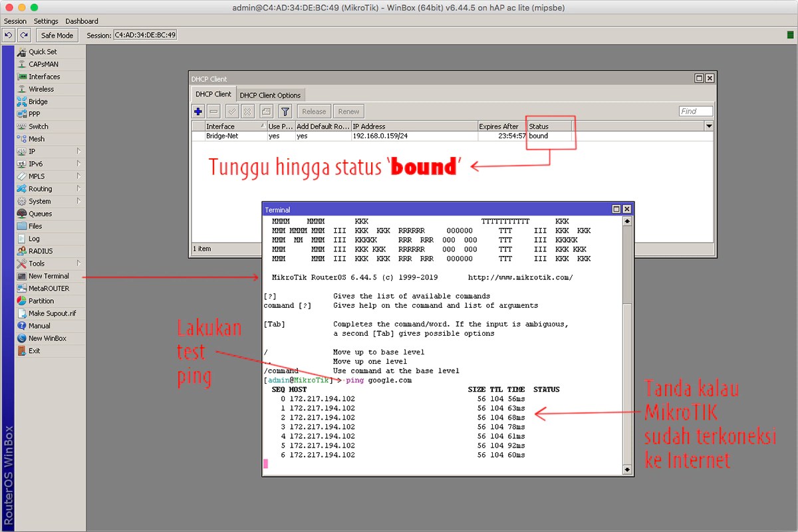This screenshot has width=798, height=532.
Task: Sort by Interface column header
Action: tap(235, 126)
